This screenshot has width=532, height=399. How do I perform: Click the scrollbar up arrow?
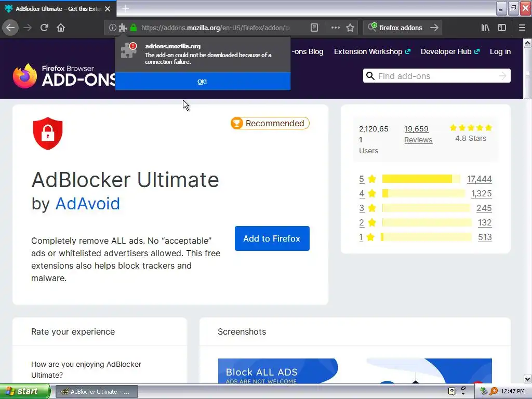527,43
